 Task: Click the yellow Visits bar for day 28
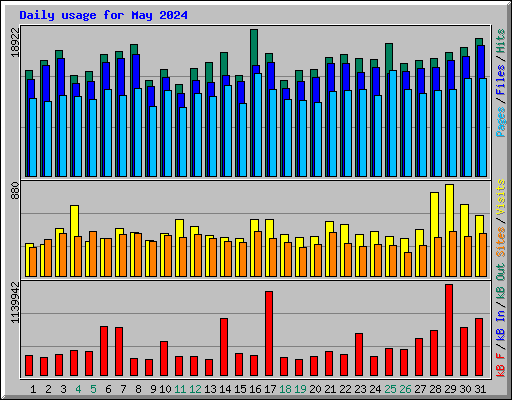[434, 214]
